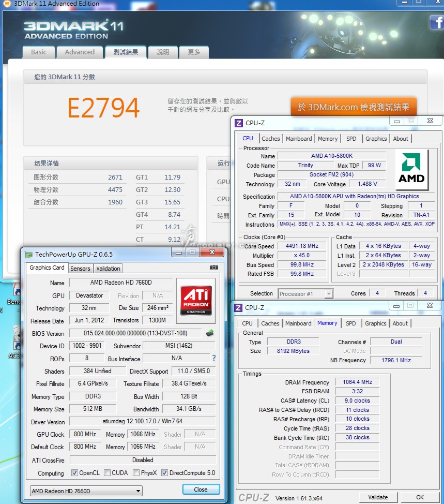Image resolution: width=444 pixels, height=504 pixels.
Task: Click the Core Voltage value 1.488 V
Action: [x=368, y=184]
